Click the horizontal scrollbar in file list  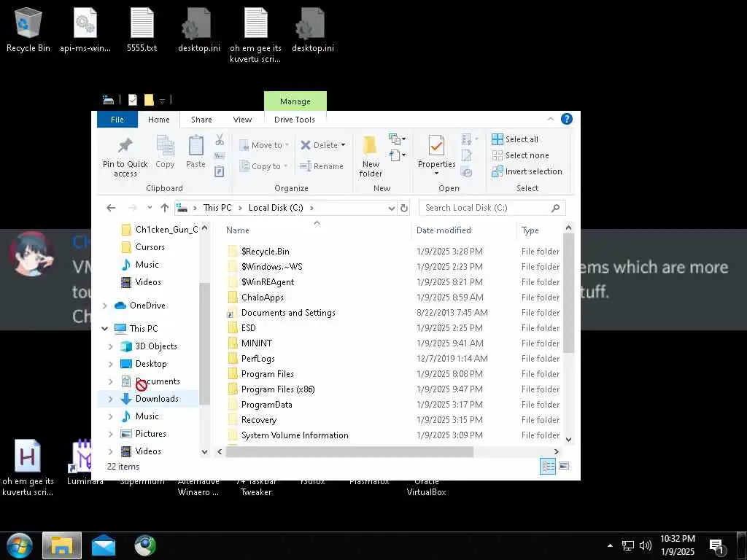(x=349, y=451)
